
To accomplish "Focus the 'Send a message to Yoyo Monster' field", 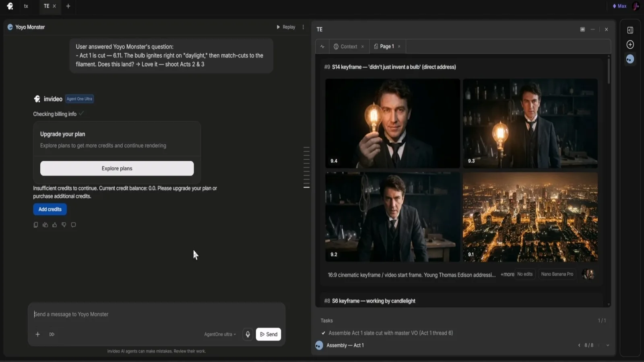I will 156,314.
